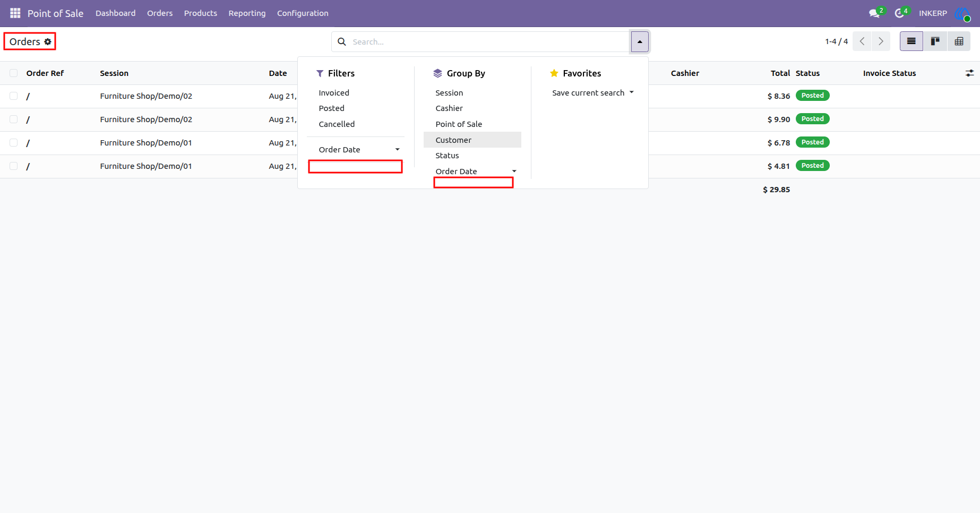Check the $ 6.78 order row

(14, 143)
